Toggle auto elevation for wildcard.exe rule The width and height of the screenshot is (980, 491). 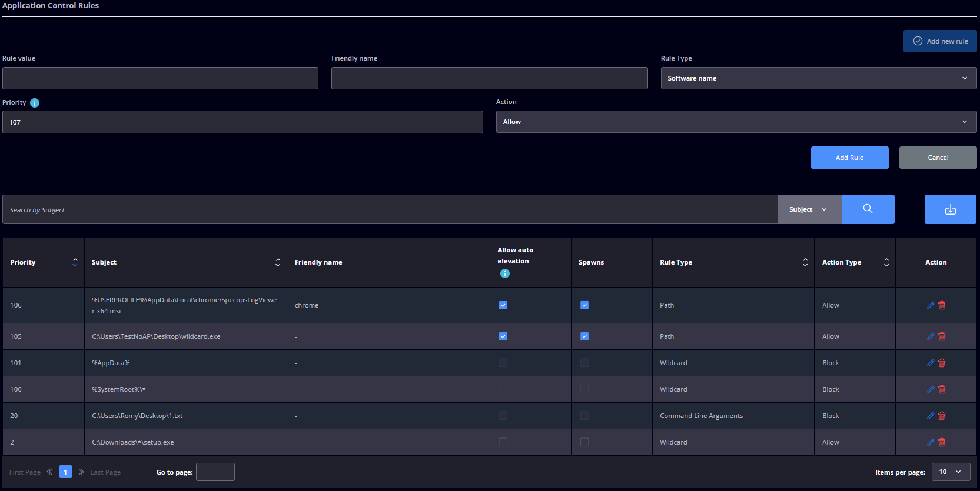point(503,336)
